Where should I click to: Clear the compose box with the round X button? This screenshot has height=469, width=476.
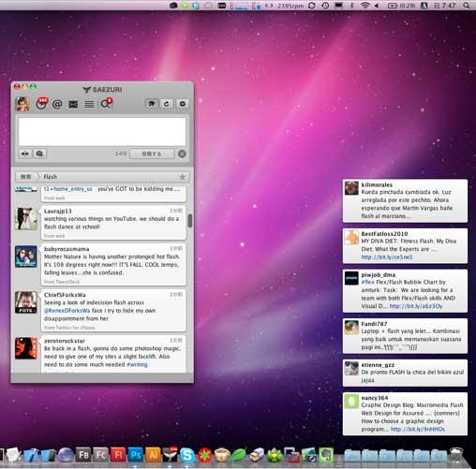pos(182,154)
